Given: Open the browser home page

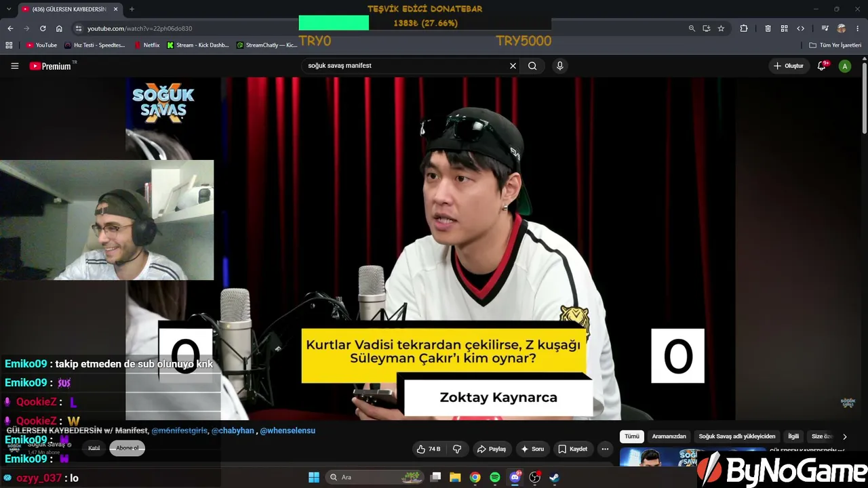Looking at the screenshot, I should point(59,28).
